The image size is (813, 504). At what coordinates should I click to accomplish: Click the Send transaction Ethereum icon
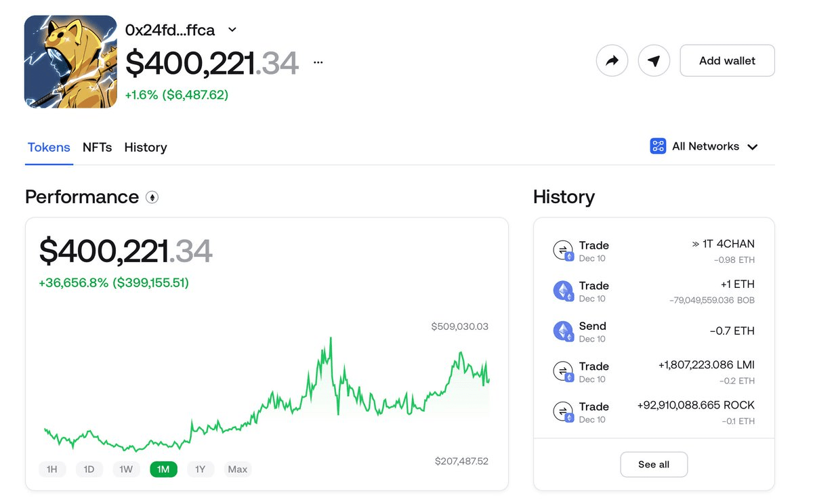coord(562,331)
